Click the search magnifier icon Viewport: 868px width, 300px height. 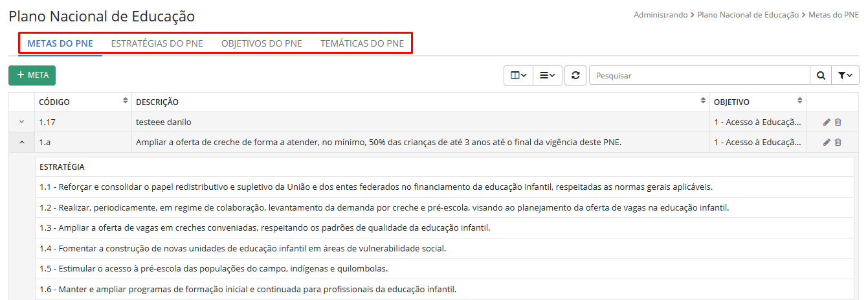point(821,76)
